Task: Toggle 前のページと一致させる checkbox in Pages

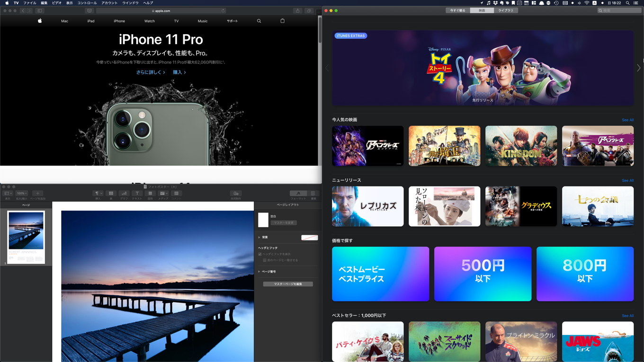Action: pos(264,260)
